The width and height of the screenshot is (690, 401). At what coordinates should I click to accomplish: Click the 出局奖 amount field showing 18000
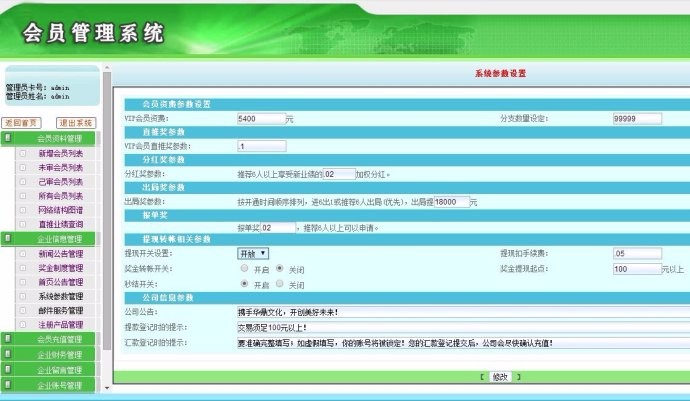(x=452, y=202)
